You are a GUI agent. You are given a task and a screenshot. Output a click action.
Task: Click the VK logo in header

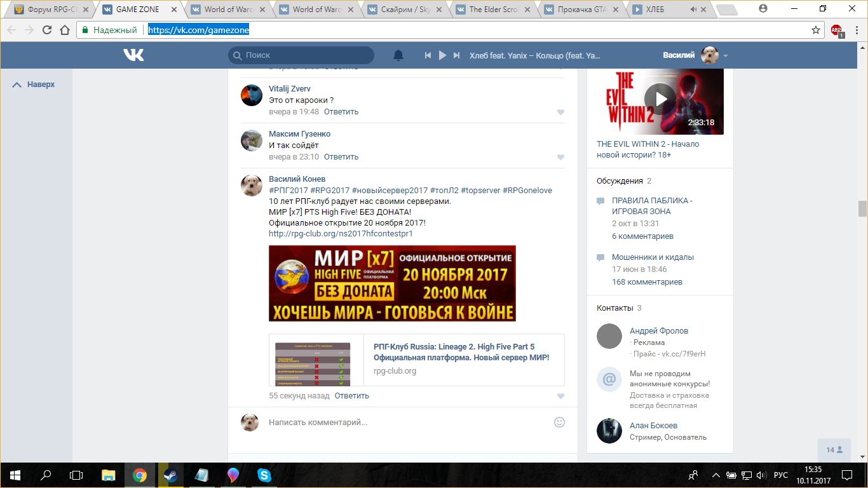(133, 55)
